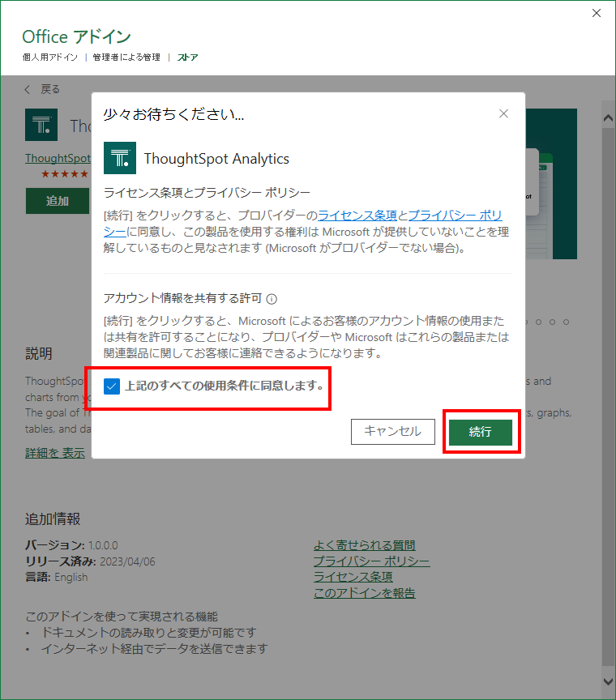
Task: Click the green 追加 button
Action: pyautogui.click(x=58, y=201)
